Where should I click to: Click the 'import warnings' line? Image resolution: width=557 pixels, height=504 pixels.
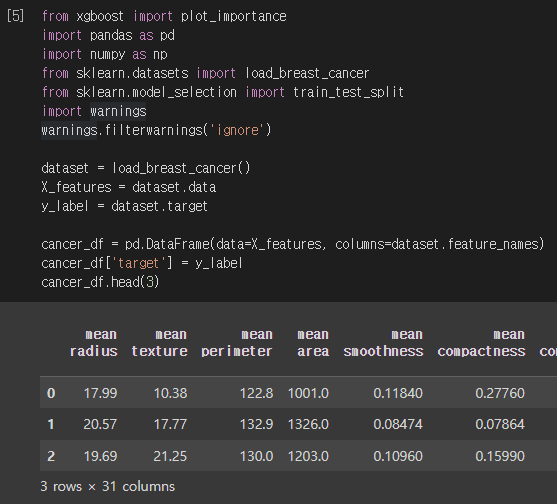click(x=94, y=112)
